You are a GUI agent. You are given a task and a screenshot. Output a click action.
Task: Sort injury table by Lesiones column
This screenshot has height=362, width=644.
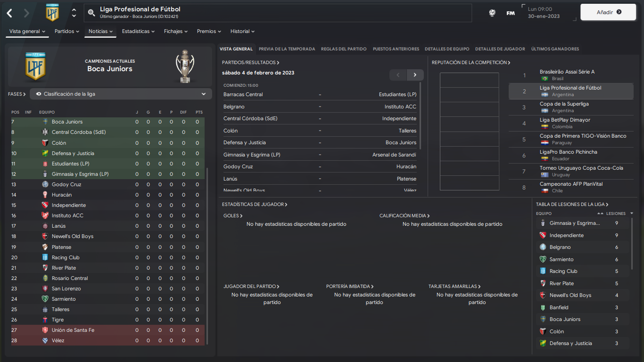point(616,214)
